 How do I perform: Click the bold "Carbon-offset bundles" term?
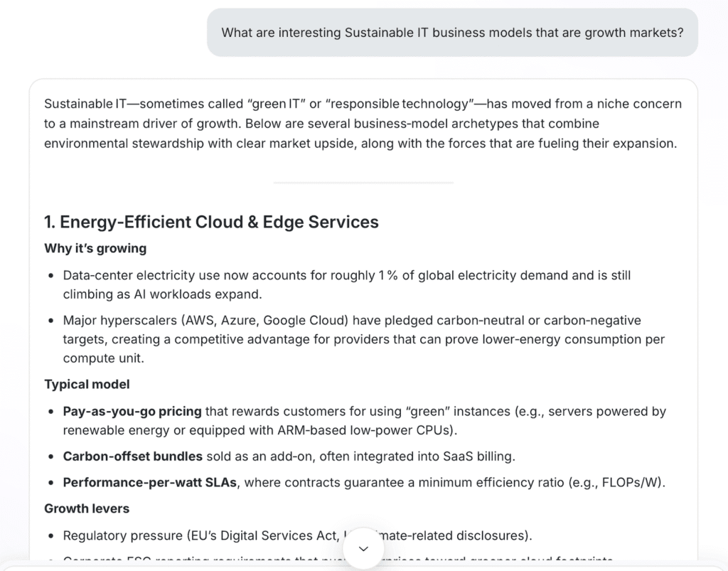coord(132,456)
